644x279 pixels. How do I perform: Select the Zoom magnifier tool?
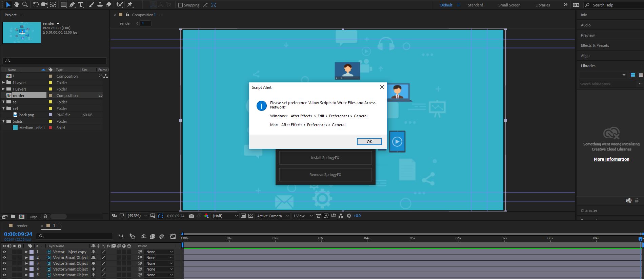25,5
